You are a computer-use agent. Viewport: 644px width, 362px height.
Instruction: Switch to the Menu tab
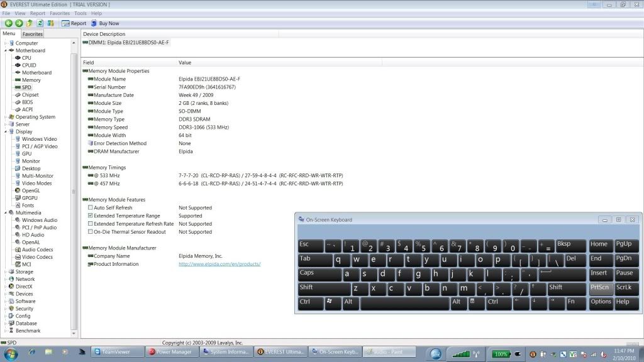coord(9,34)
